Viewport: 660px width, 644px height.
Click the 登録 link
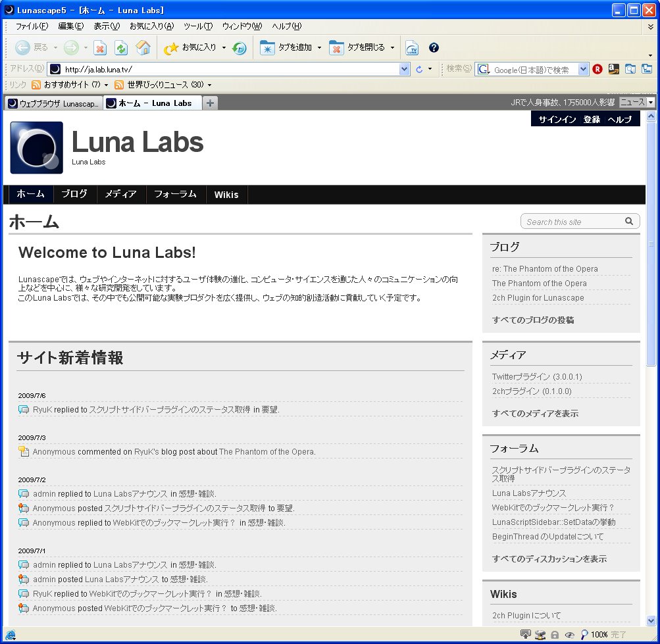[592, 119]
